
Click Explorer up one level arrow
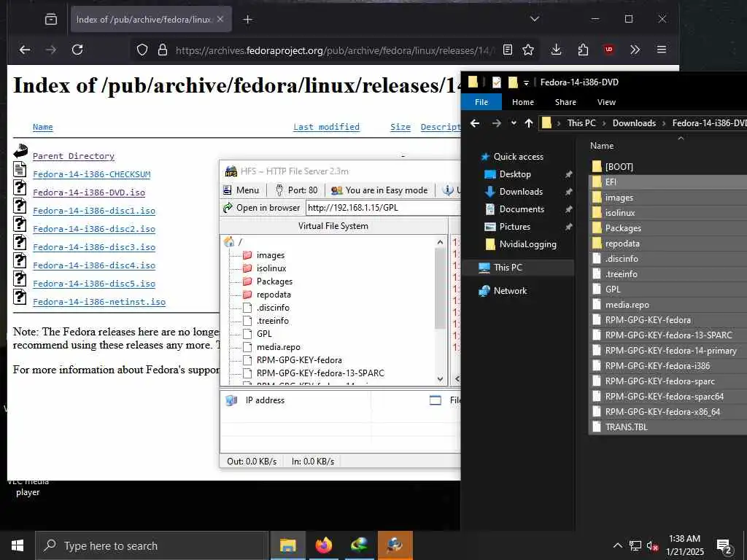coord(529,123)
